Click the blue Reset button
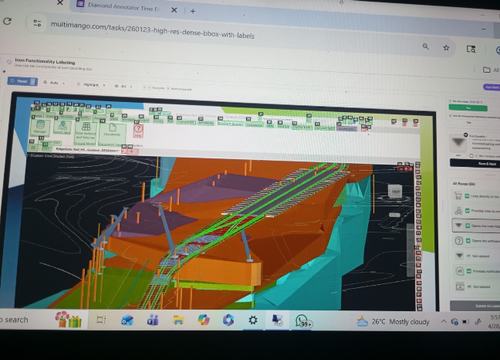The image size is (500, 360). 22,81
